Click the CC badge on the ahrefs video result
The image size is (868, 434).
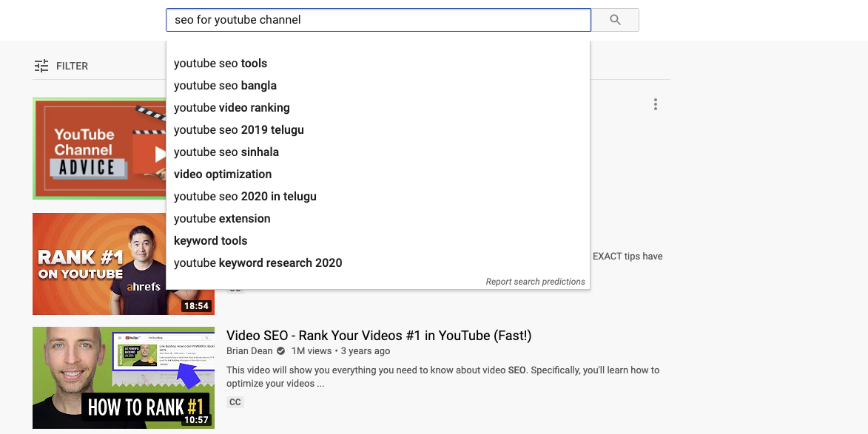[x=234, y=288]
